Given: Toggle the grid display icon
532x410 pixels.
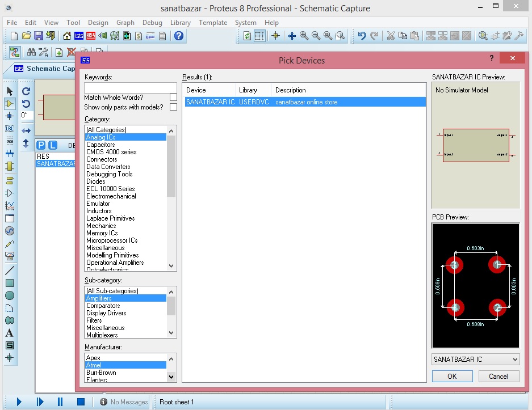Looking at the screenshot, I should [x=259, y=36].
